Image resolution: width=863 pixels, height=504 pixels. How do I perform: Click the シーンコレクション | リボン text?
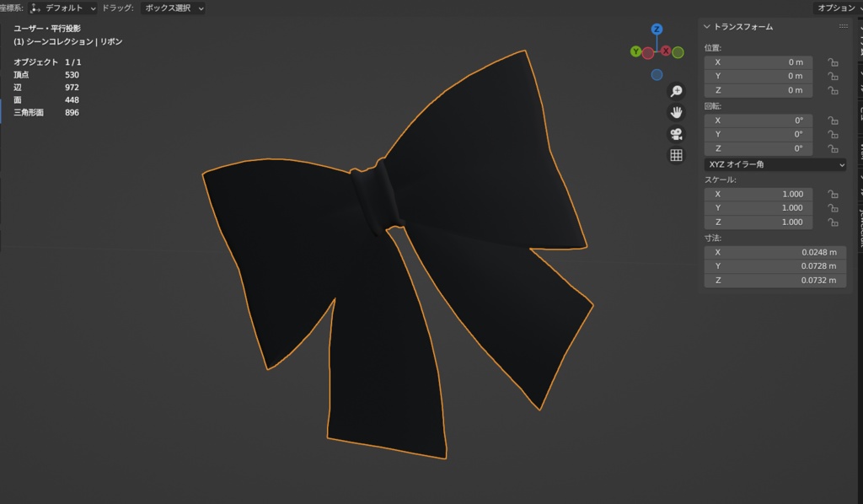point(74,42)
